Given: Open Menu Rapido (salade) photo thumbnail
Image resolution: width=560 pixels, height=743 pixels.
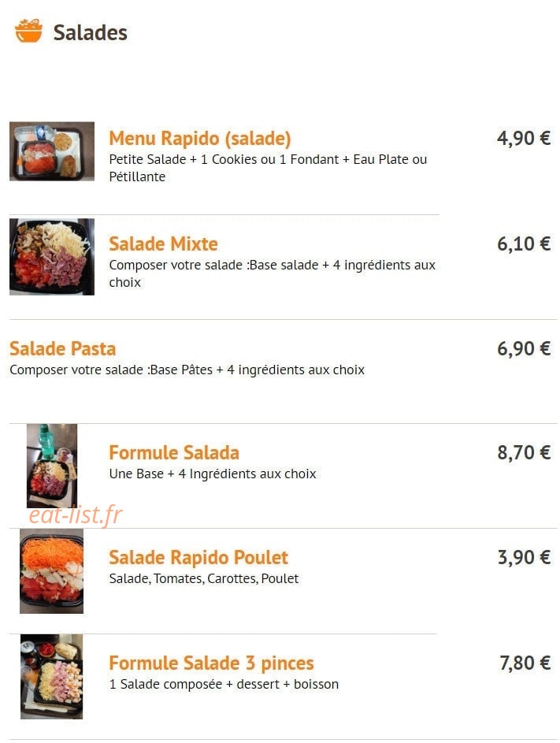Looking at the screenshot, I should point(52,151).
